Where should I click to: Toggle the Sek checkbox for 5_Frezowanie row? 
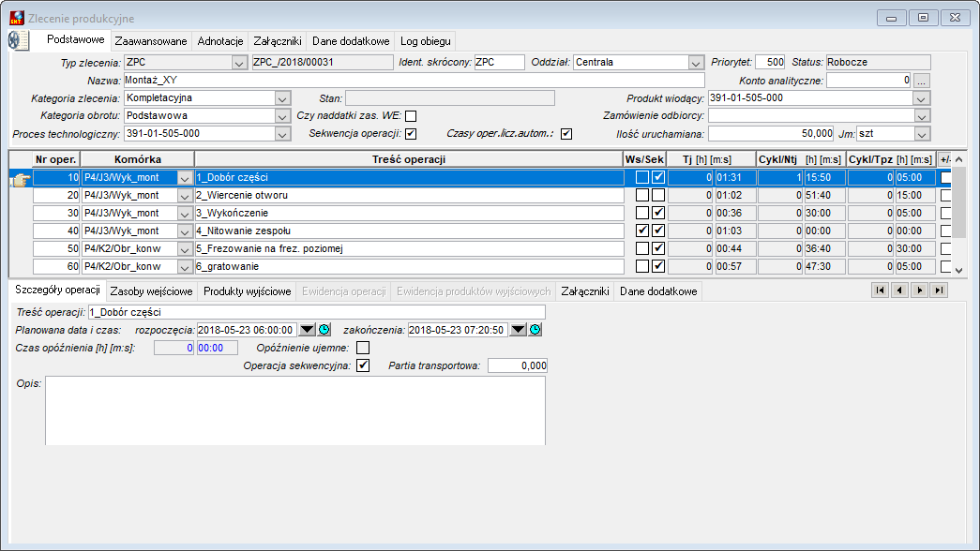point(658,248)
